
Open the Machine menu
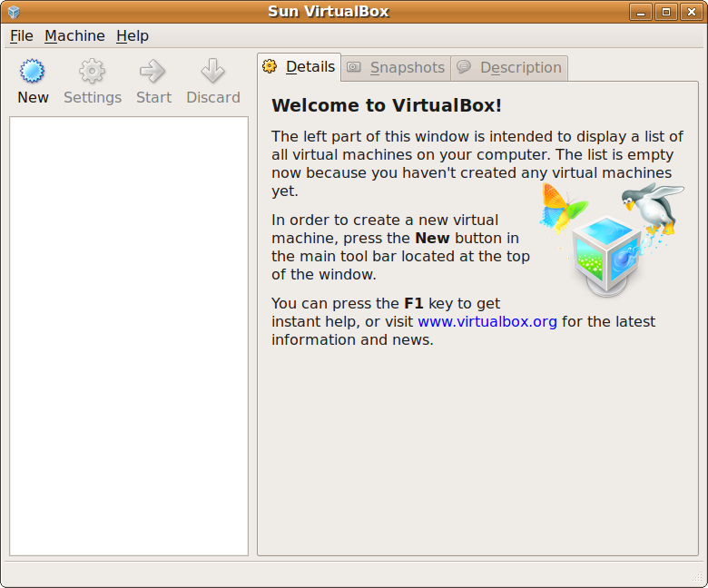tap(74, 36)
